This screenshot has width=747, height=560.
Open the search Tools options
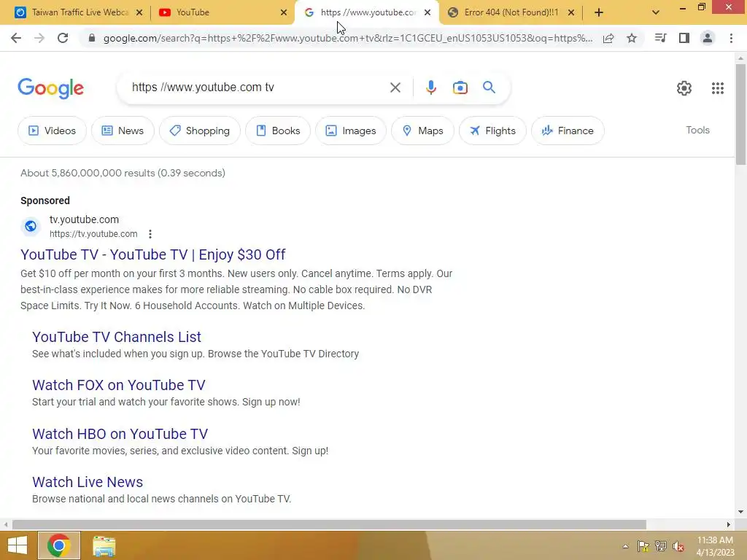[697, 130]
